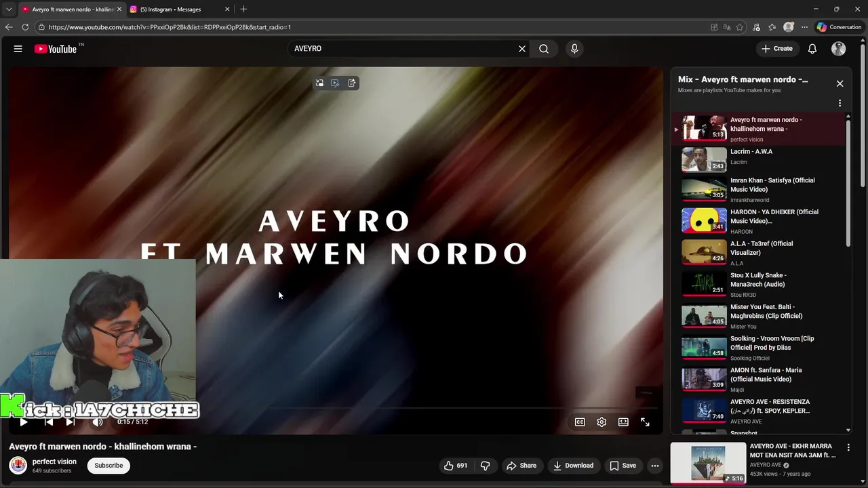This screenshot has width=868, height=488.
Task: Switch to the Instagram Messages tab
Action: (x=180, y=9)
